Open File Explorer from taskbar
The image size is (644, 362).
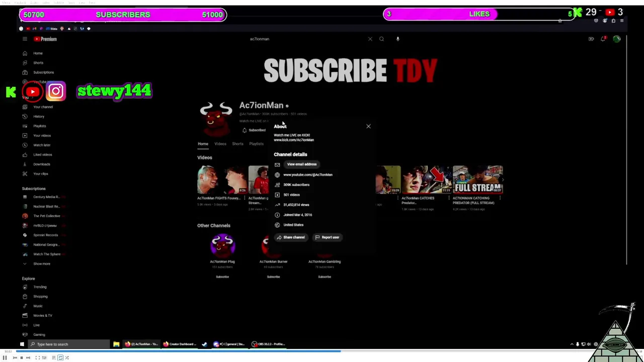pyautogui.click(x=116, y=344)
